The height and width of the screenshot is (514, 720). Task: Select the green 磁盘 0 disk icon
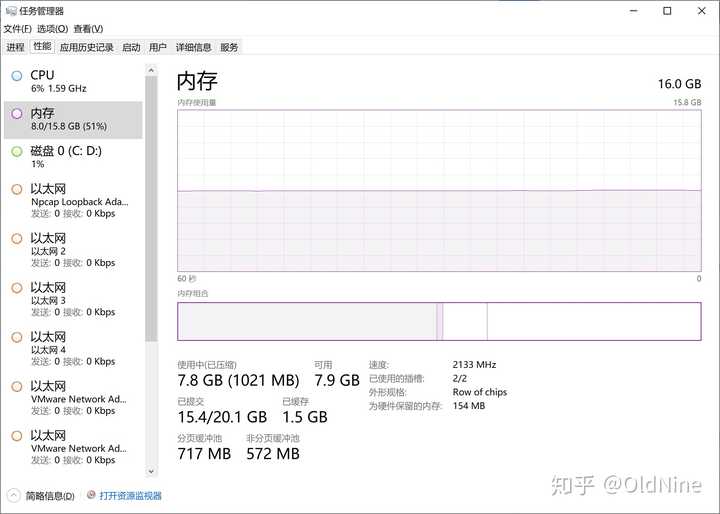point(17,152)
